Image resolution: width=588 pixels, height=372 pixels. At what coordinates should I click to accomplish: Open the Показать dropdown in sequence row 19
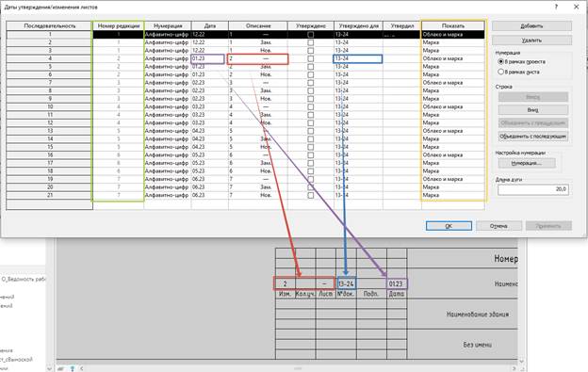(453, 179)
